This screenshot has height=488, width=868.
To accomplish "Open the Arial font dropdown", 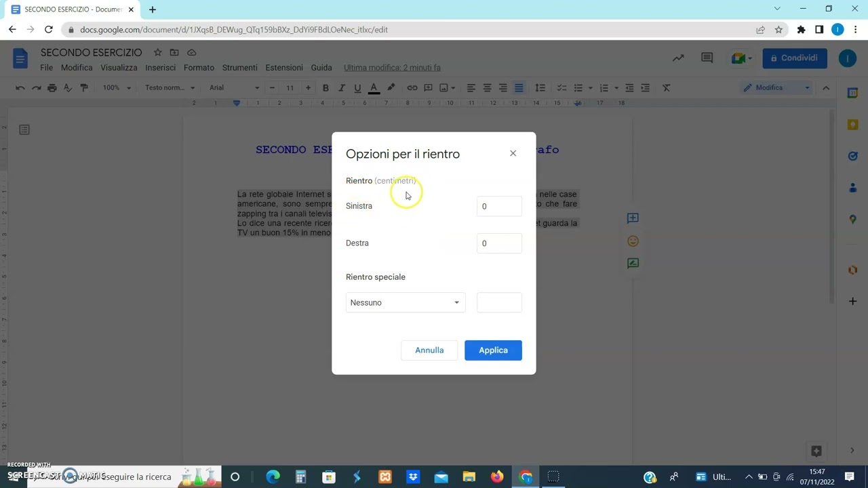I will click(x=234, y=87).
